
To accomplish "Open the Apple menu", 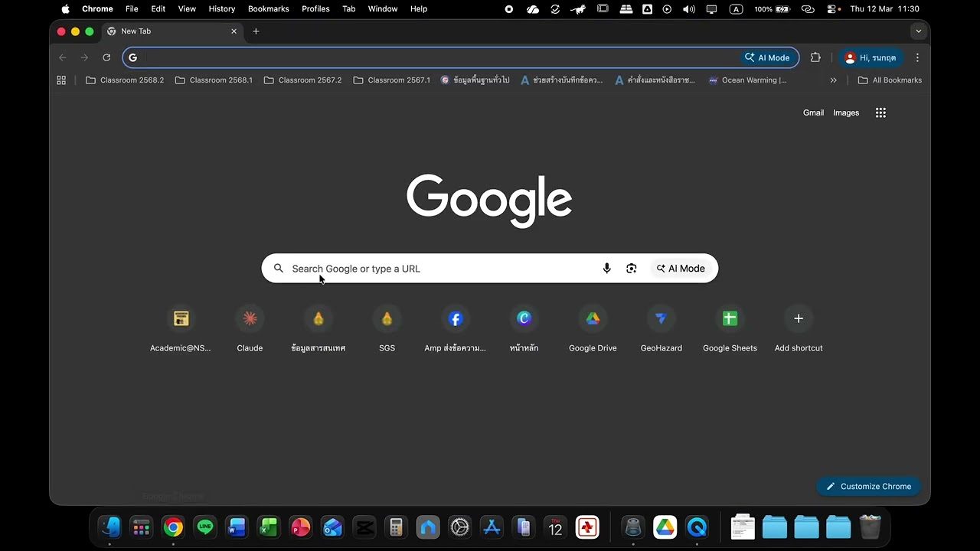I will (x=65, y=9).
